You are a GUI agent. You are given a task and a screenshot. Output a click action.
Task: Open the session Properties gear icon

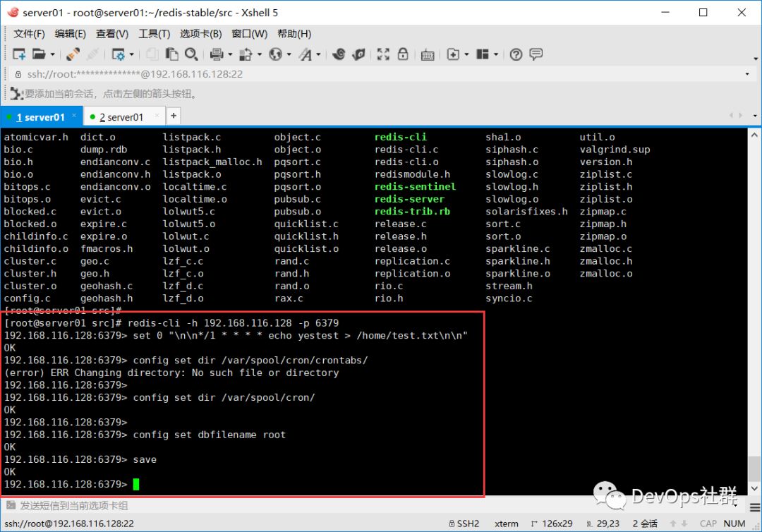click(118, 54)
